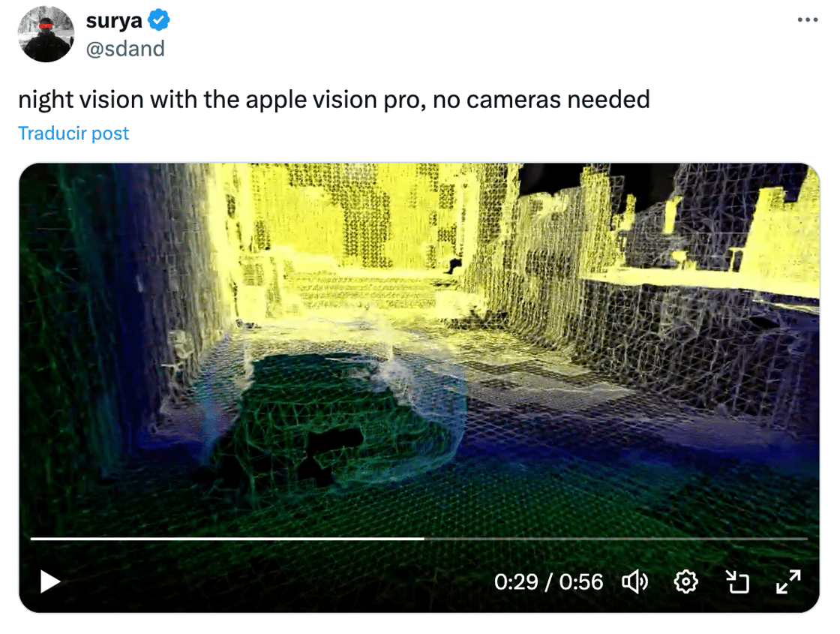Mute the video with speaker icon
This screenshot has width=840, height=634.
634,581
